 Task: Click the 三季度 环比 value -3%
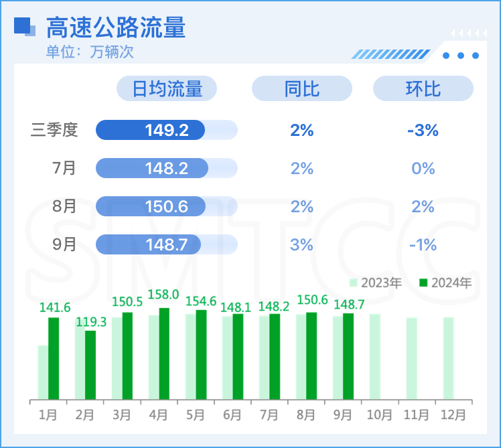coord(423,130)
